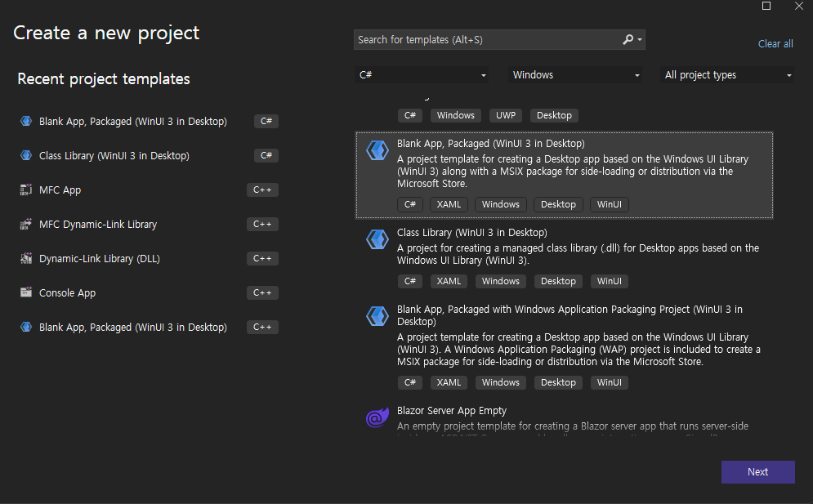Click the MFC Dynamic-Link Library icon

[26, 224]
